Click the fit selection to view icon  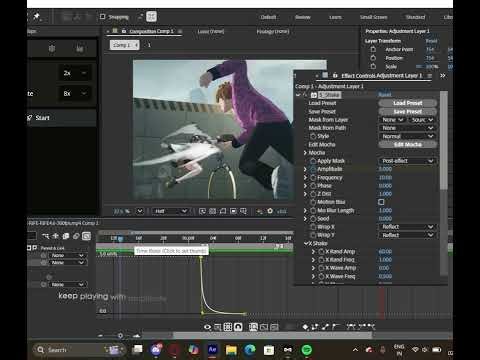264,327
